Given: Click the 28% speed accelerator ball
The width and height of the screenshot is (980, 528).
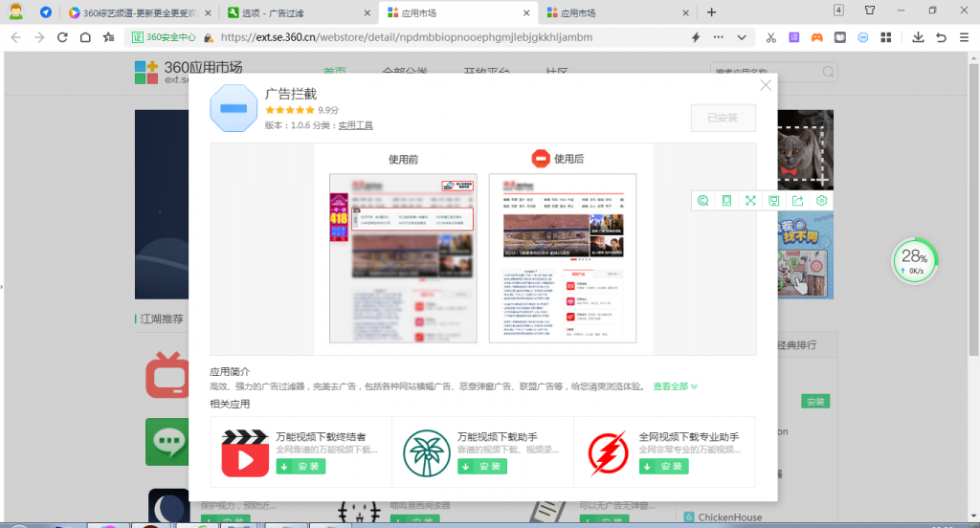Looking at the screenshot, I should tap(914, 260).
